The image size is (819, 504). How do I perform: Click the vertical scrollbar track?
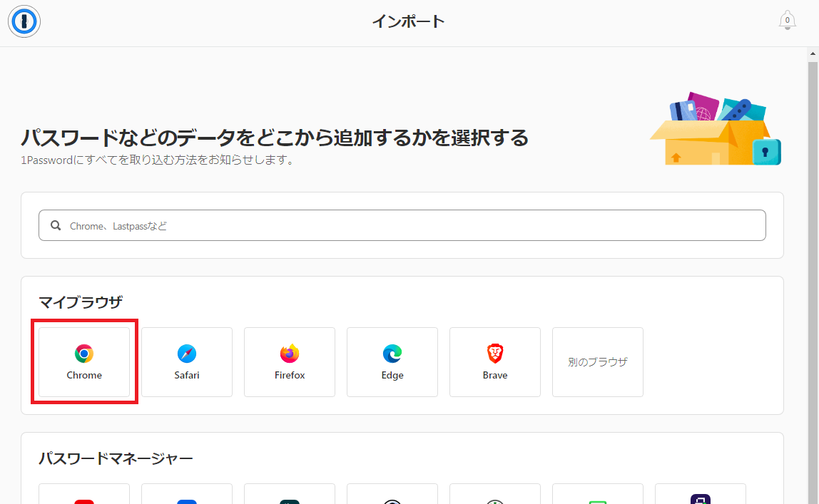point(813,282)
